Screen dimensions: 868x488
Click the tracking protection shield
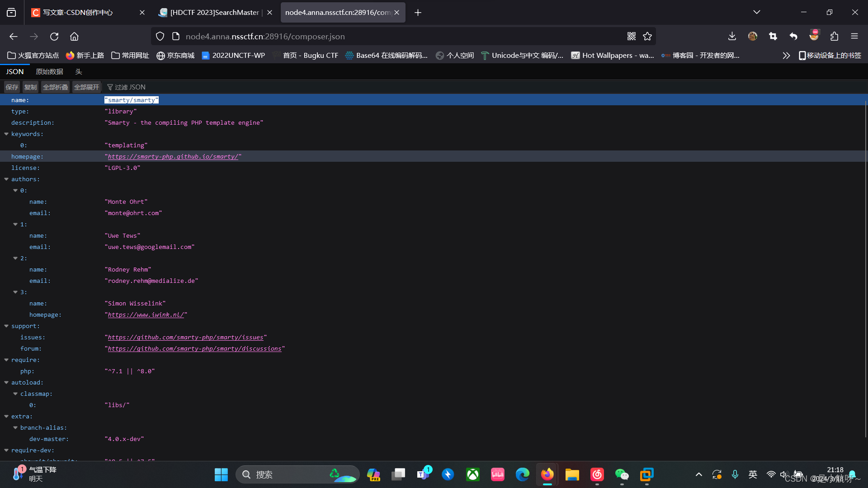[160, 36]
